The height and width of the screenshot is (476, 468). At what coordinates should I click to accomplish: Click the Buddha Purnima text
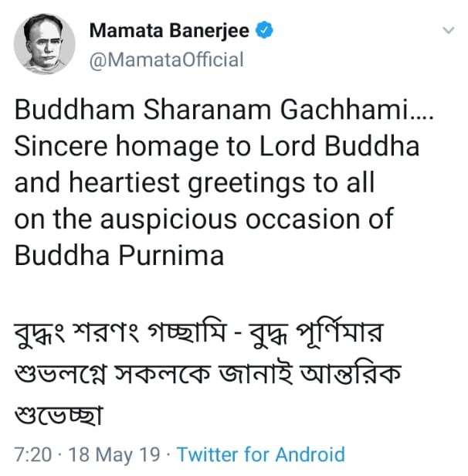(x=119, y=255)
